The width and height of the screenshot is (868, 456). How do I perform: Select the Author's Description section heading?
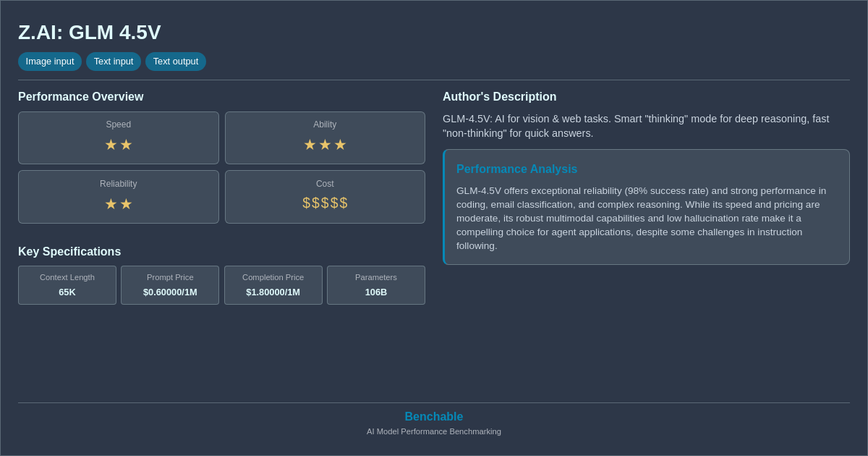tap(499, 96)
